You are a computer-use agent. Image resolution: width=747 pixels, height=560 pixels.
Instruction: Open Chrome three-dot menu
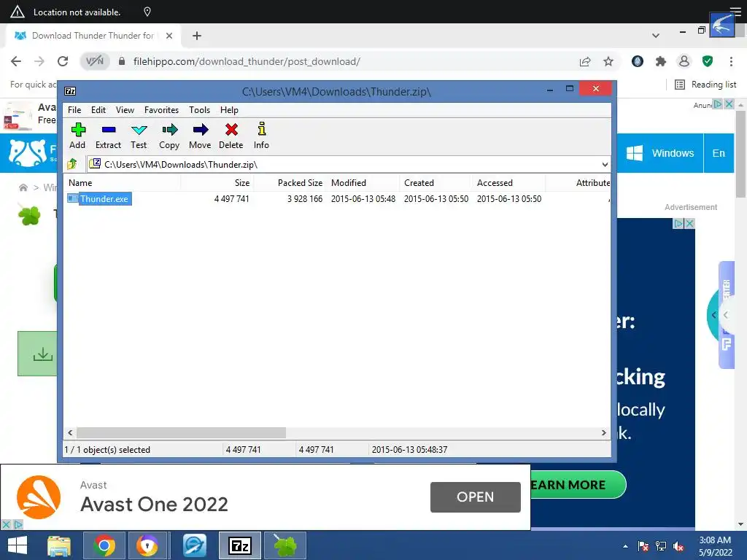coord(731,61)
